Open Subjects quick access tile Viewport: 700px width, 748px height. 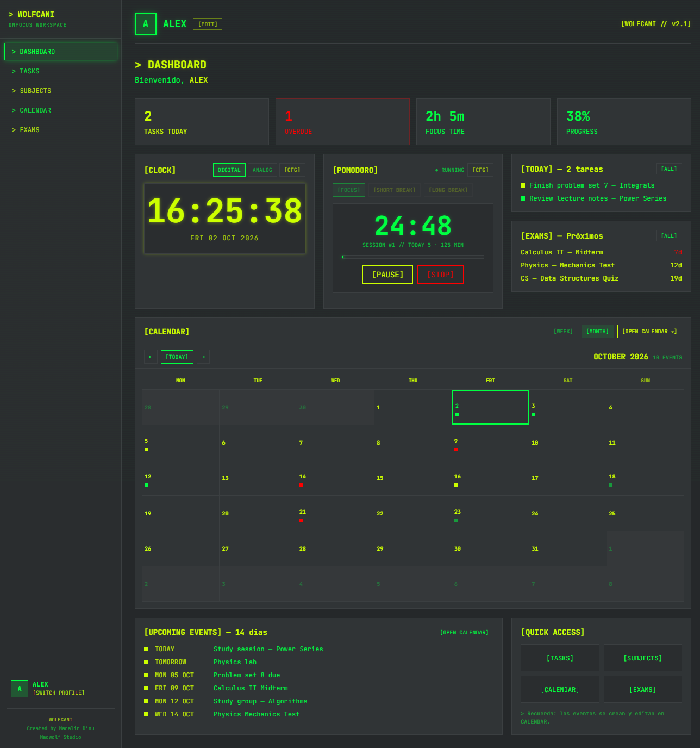[x=643, y=658]
